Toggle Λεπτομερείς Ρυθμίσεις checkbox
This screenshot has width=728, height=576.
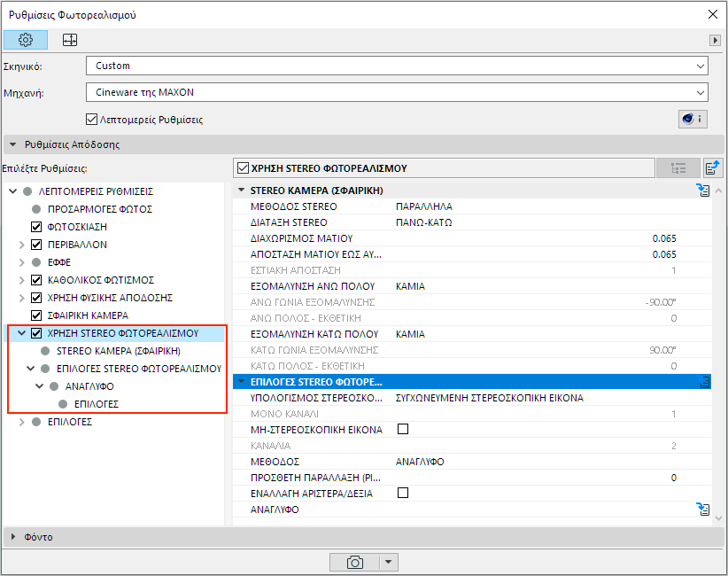tap(91, 120)
